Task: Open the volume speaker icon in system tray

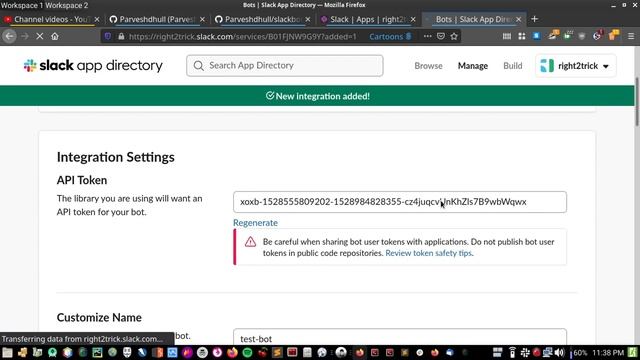Action: click(560, 353)
